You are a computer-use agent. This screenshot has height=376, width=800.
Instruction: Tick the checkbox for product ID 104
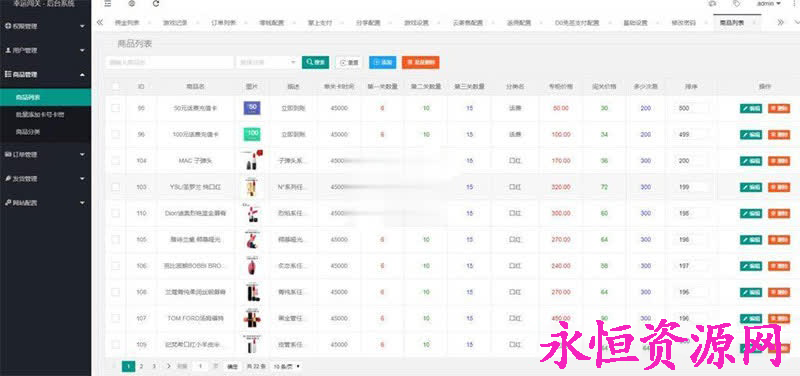[116, 161]
